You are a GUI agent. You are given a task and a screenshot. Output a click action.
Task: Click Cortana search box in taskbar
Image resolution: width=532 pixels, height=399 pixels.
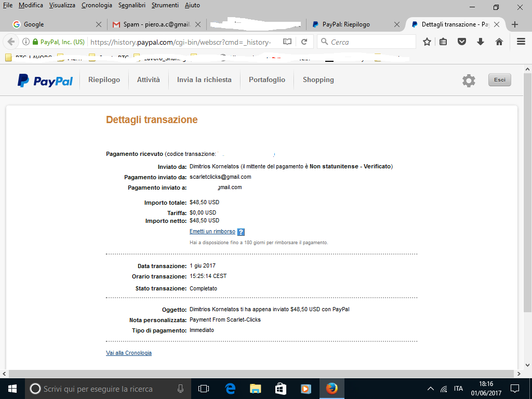point(108,389)
